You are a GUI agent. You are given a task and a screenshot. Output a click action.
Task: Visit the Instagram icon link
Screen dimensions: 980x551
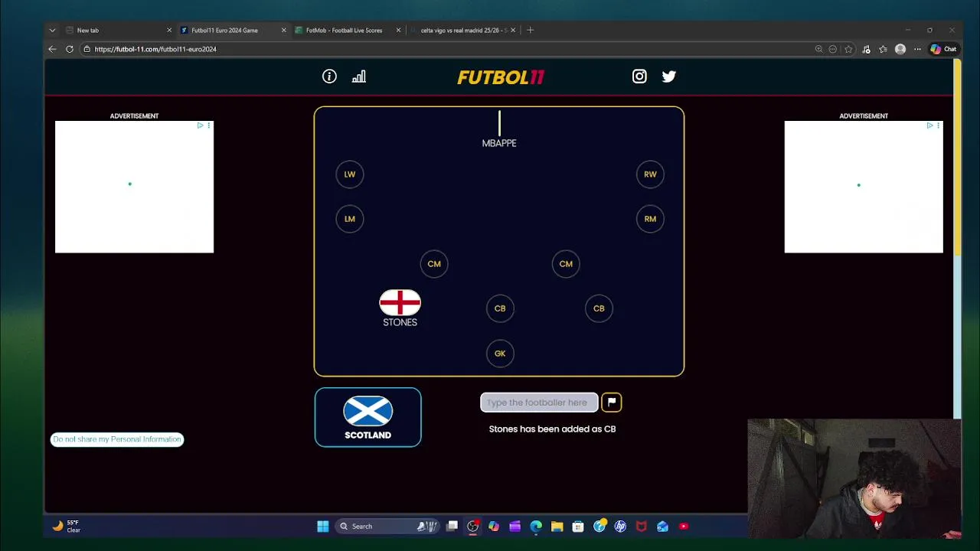(x=639, y=77)
